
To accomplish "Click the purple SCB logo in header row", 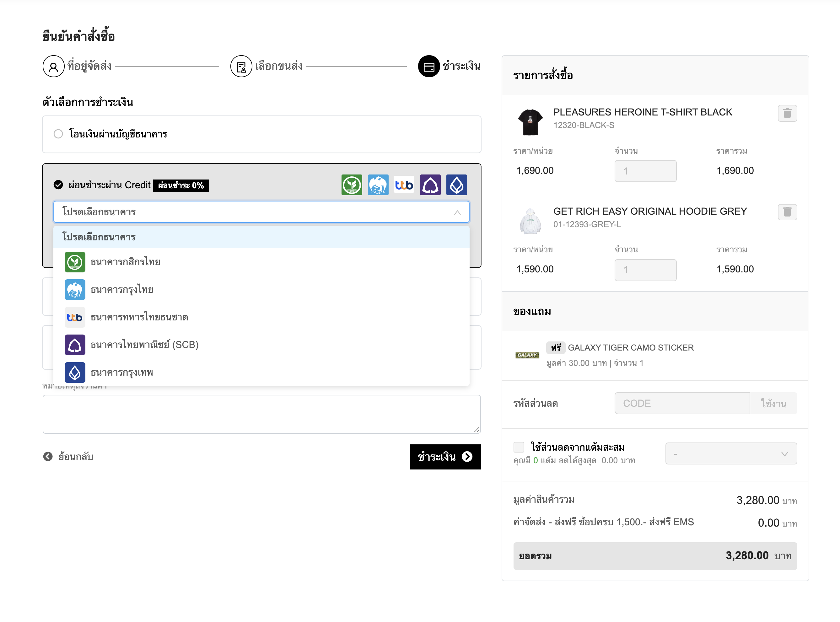I will point(430,185).
